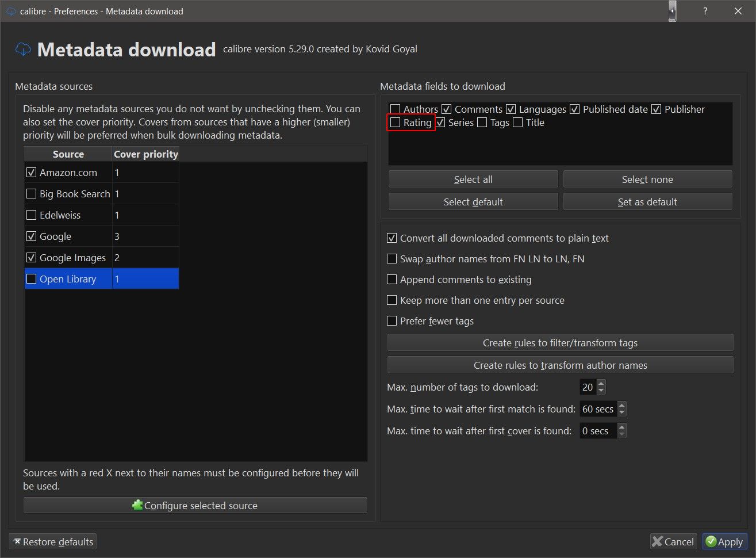Enable Swap author names from FN LN
The width and height of the screenshot is (756, 558).
click(392, 259)
